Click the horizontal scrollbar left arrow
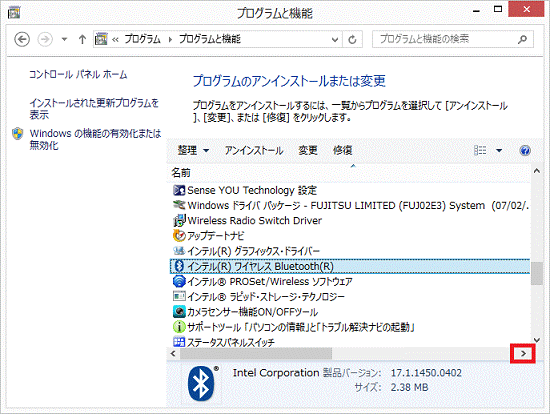The width and height of the screenshot is (550, 414). click(x=173, y=353)
